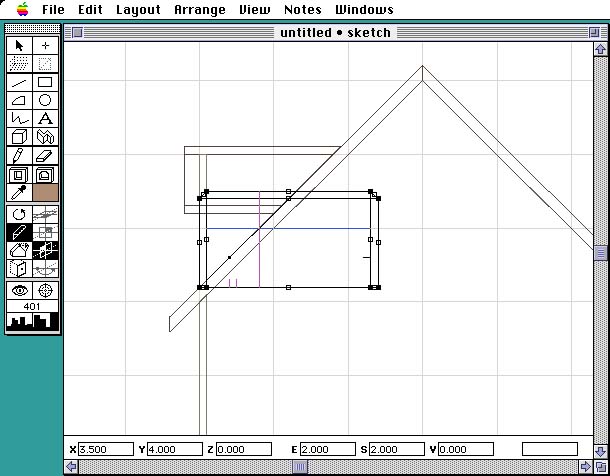
Task: Open the Apple menu
Action: click(22, 10)
